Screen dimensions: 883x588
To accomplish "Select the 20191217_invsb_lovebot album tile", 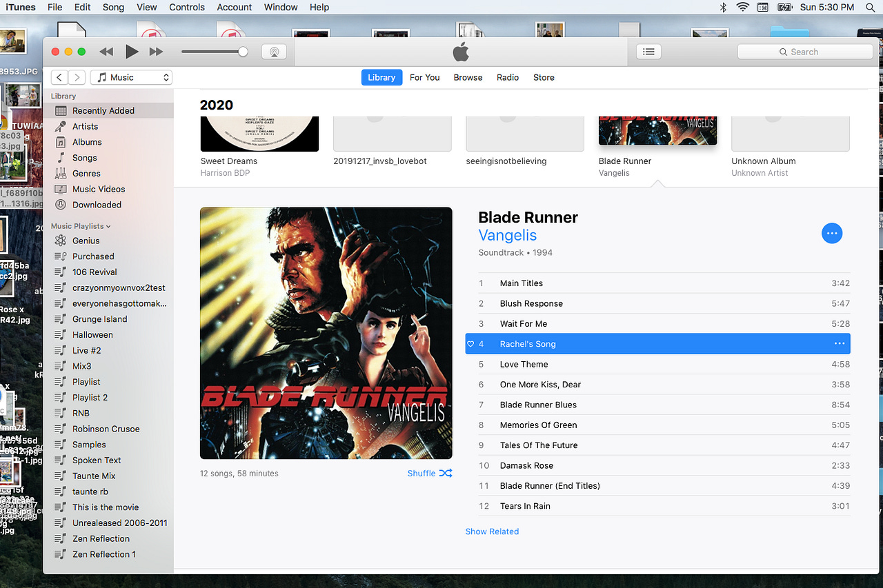I will (393, 134).
